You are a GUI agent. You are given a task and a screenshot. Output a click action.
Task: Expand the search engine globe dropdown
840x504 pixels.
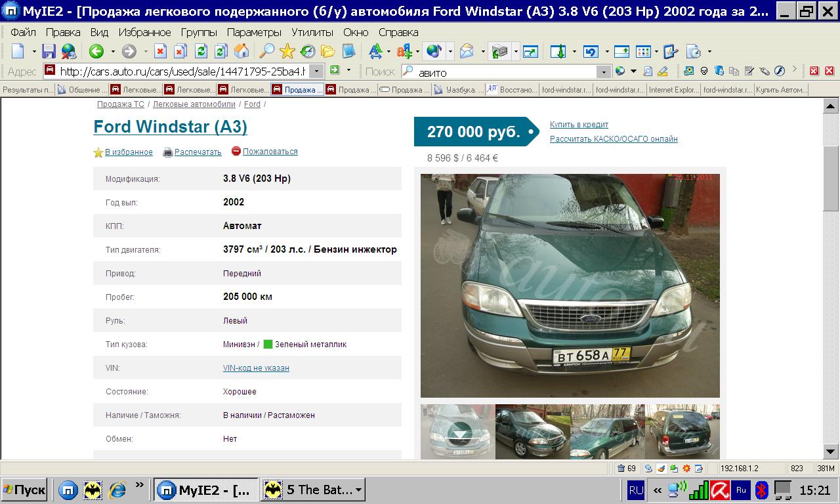[x=633, y=71]
